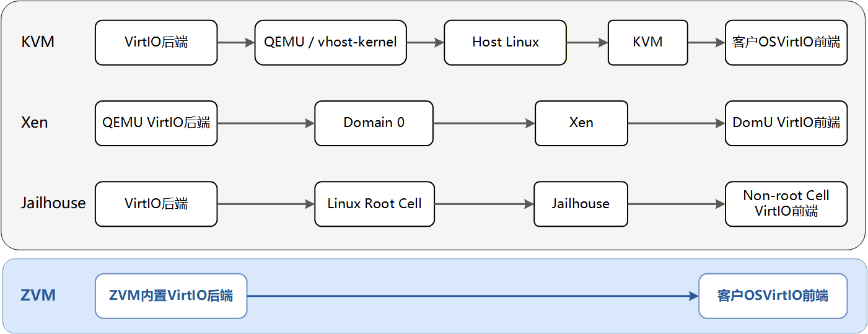Click 客户OSVirtIO前端 box in KVM row

point(786,42)
